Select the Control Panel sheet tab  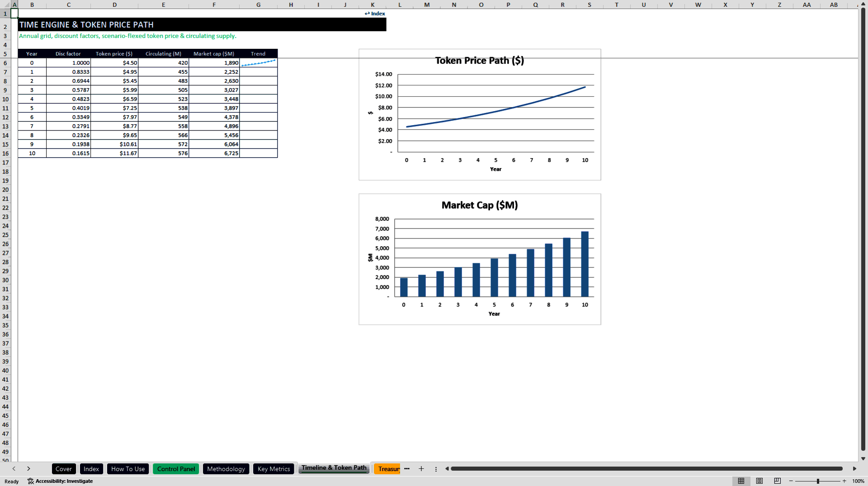[x=176, y=469]
